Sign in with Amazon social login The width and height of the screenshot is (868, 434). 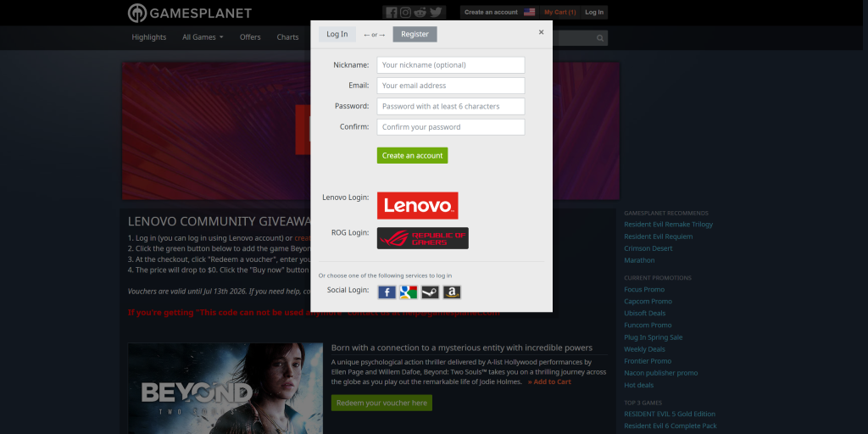pyautogui.click(x=452, y=292)
